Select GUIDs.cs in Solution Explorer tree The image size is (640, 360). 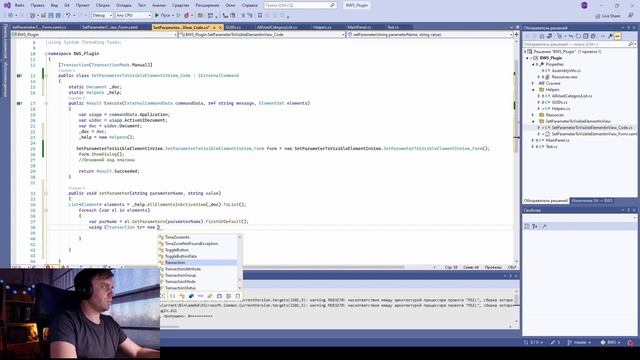coord(559,102)
